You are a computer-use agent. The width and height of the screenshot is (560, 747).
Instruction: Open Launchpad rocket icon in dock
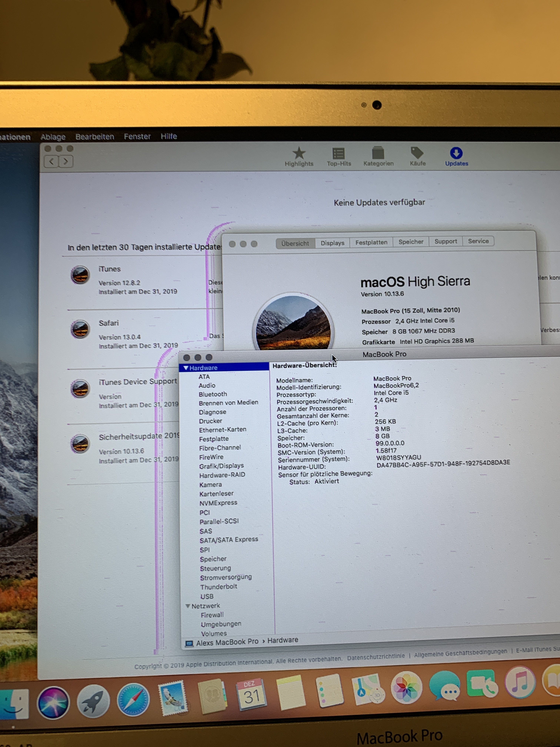tap(93, 701)
